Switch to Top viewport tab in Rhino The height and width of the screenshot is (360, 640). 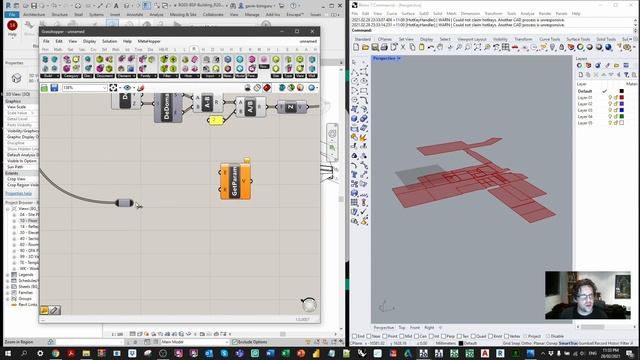[402, 327]
